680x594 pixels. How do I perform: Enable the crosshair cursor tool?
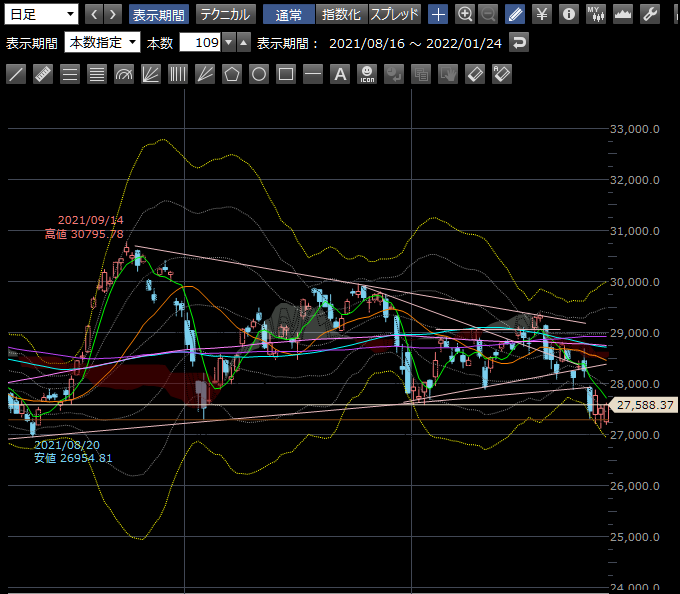point(438,14)
